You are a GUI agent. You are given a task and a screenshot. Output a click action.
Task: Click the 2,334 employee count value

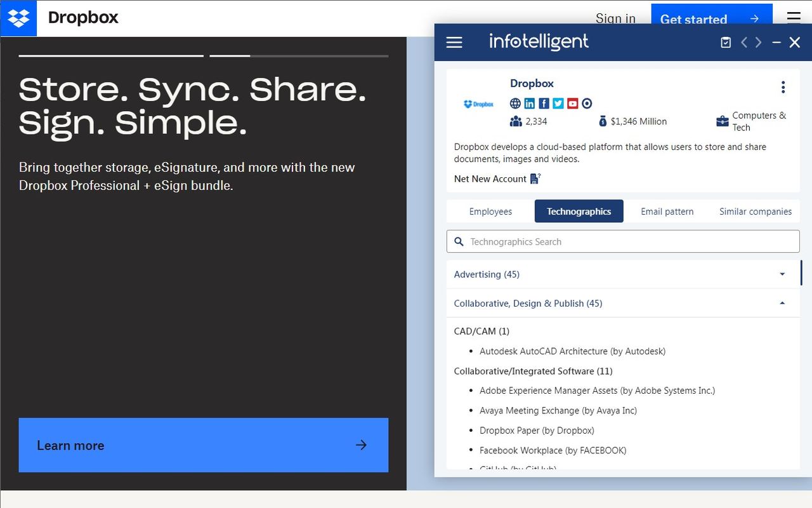536,121
